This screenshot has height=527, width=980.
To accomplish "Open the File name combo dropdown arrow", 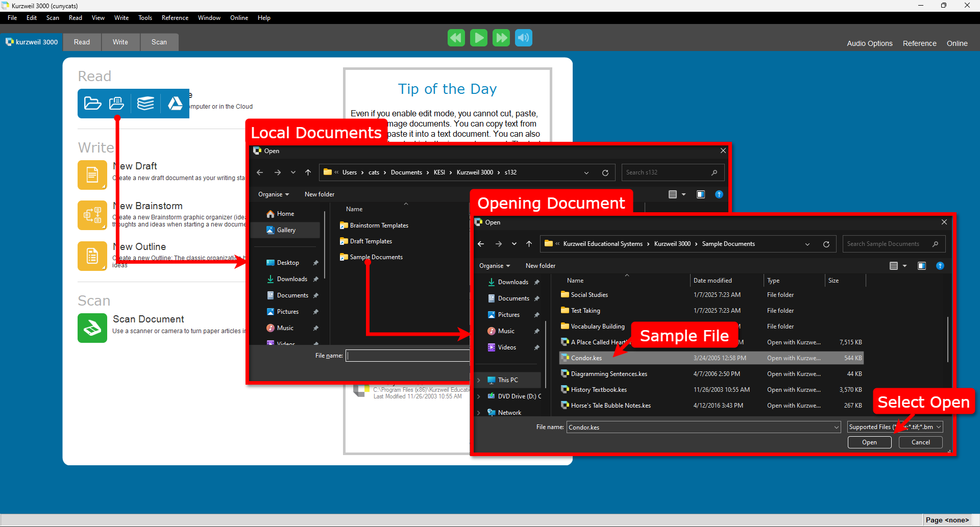I will (x=836, y=427).
